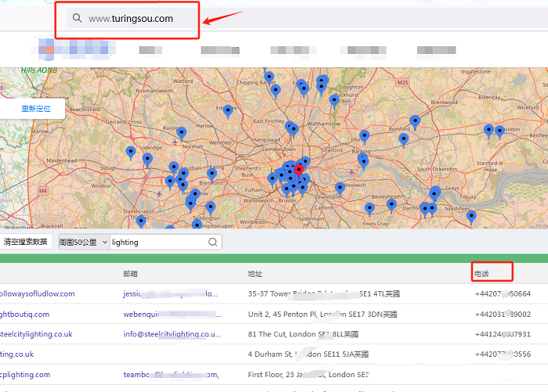Click the info@steelcitylighting email link
548x392 pixels.
(x=174, y=335)
